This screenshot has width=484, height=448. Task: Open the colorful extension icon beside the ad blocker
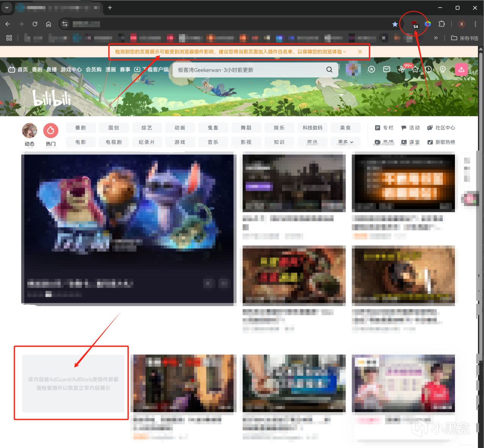[428, 24]
